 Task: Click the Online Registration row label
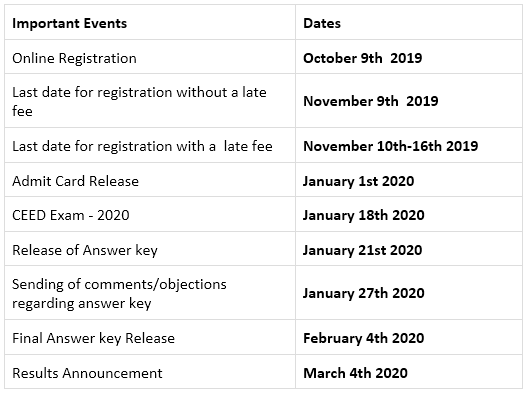tap(74, 58)
